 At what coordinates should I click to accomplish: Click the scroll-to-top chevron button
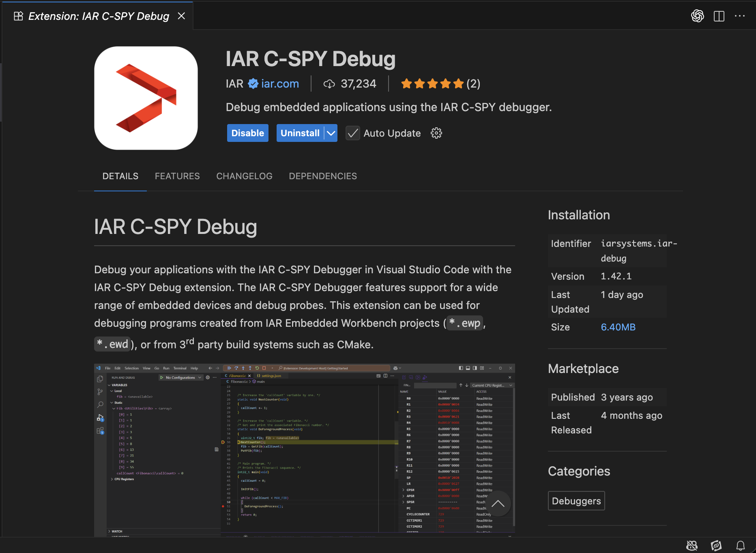498,504
